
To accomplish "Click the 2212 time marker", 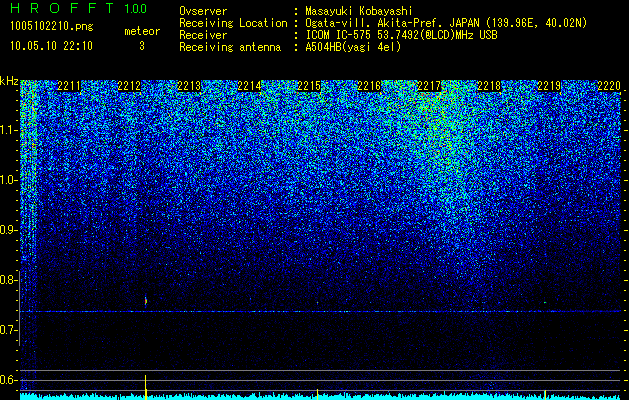I will click(129, 86).
